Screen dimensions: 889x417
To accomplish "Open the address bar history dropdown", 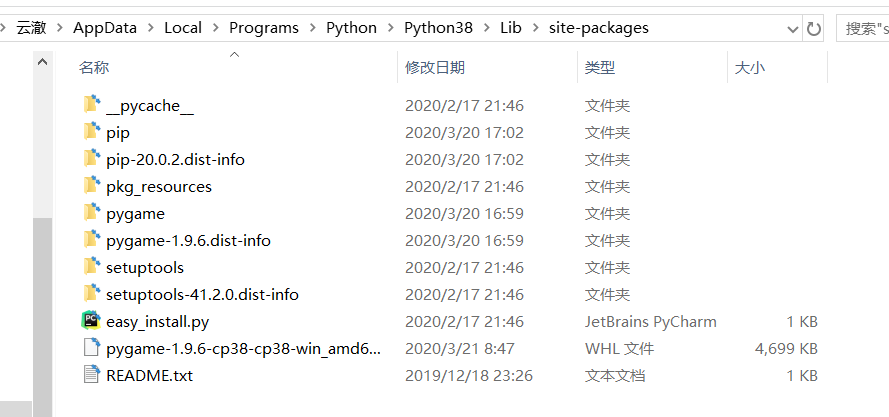I will 793,29.
